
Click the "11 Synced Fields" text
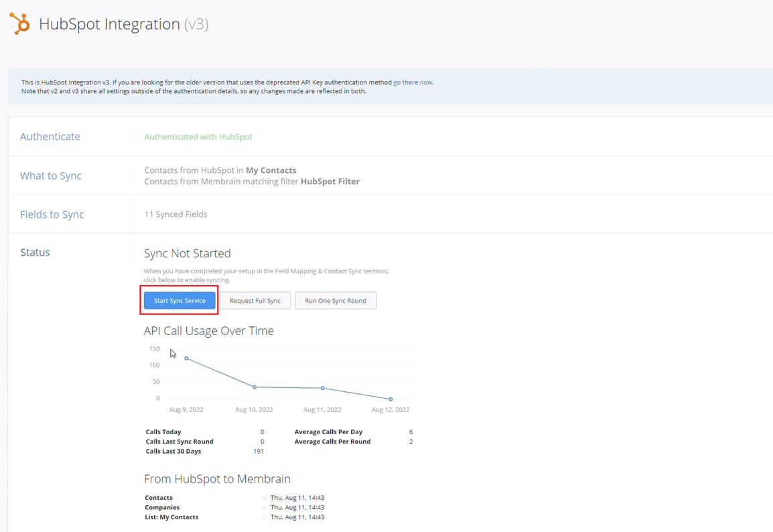pos(175,214)
